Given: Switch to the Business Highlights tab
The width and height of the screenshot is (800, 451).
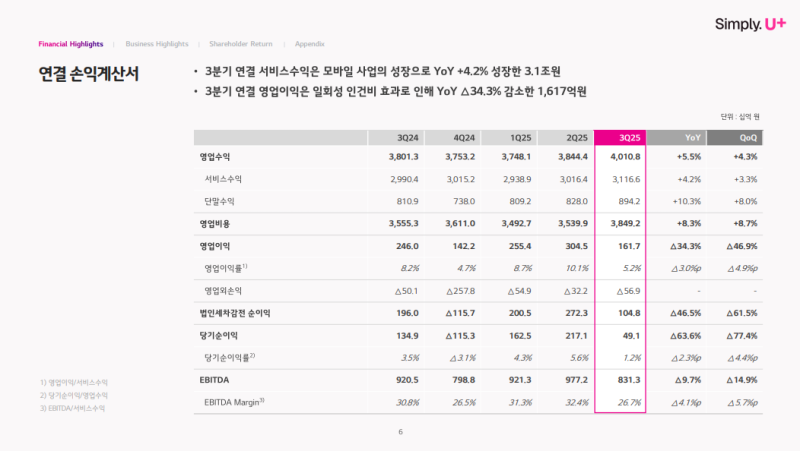Looking at the screenshot, I should tap(157, 44).
